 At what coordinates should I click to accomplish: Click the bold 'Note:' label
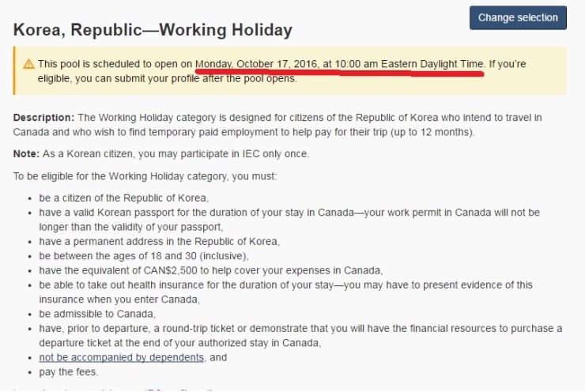point(26,153)
